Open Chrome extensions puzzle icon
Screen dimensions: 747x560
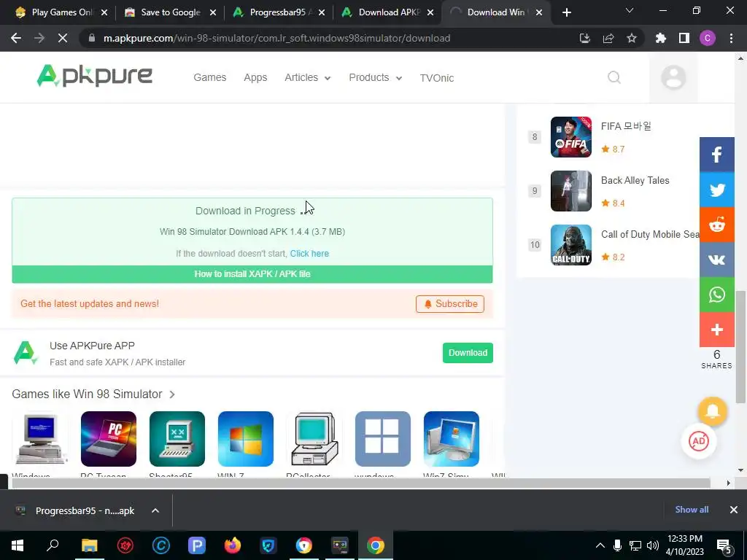pos(661,38)
